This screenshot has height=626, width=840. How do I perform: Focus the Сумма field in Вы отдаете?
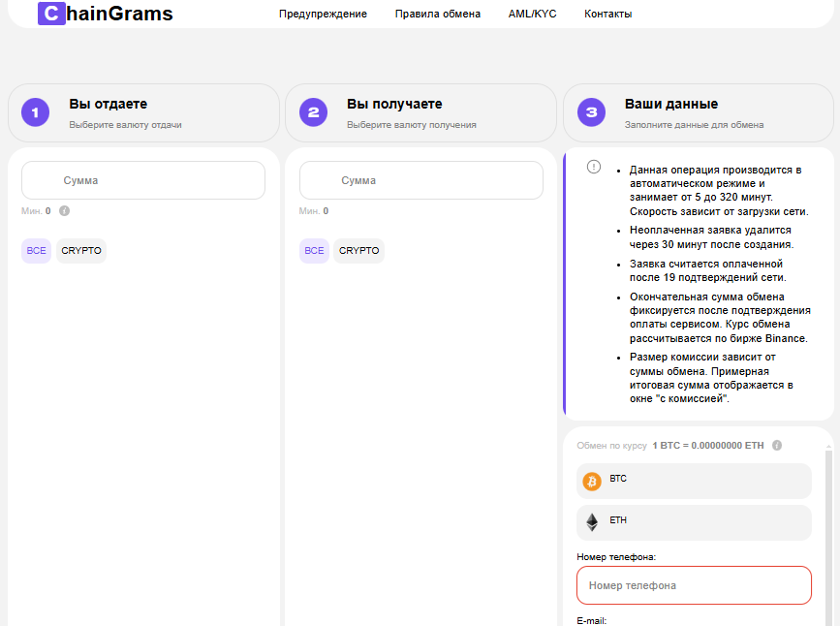pyautogui.click(x=143, y=181)
